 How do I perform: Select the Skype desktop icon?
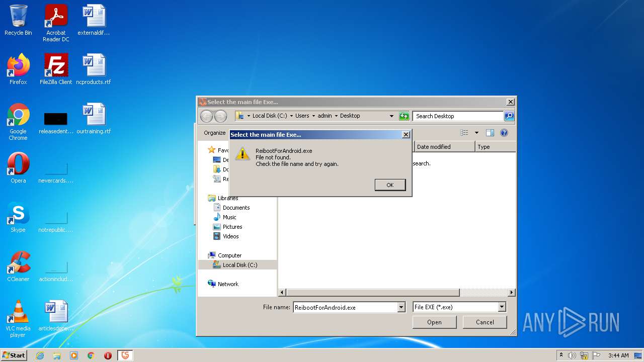click(x=18, y=217)
